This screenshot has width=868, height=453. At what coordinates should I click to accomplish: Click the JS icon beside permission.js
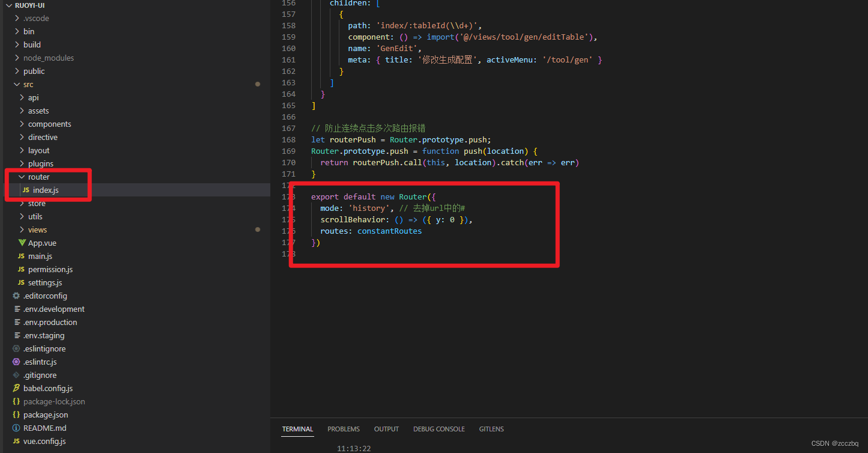(x=22, y=269)
